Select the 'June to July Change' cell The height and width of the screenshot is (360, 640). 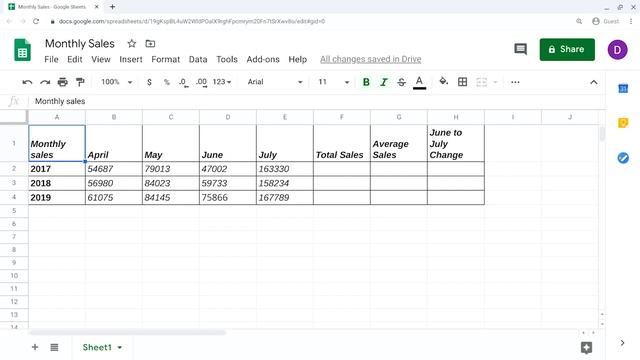coord(456,143)
